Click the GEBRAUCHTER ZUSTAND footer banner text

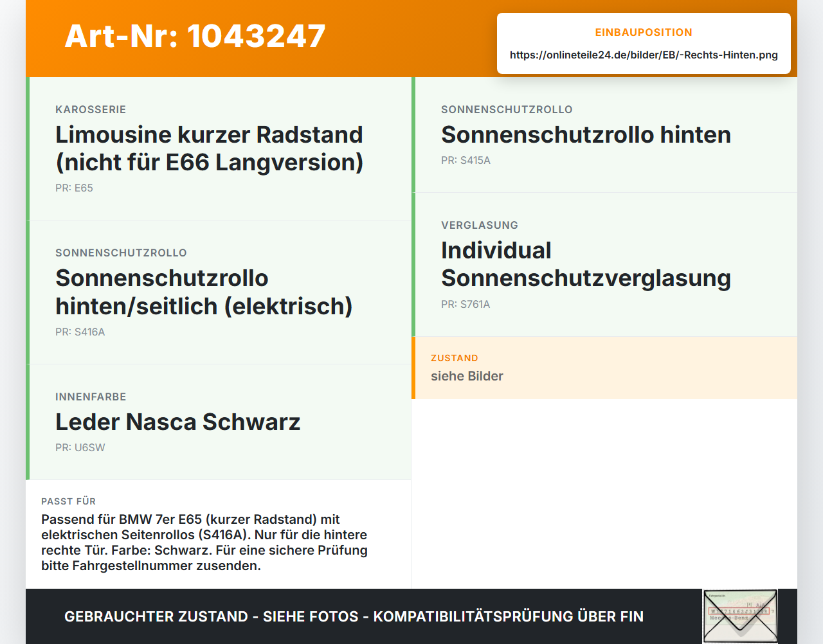coord(354,616)
